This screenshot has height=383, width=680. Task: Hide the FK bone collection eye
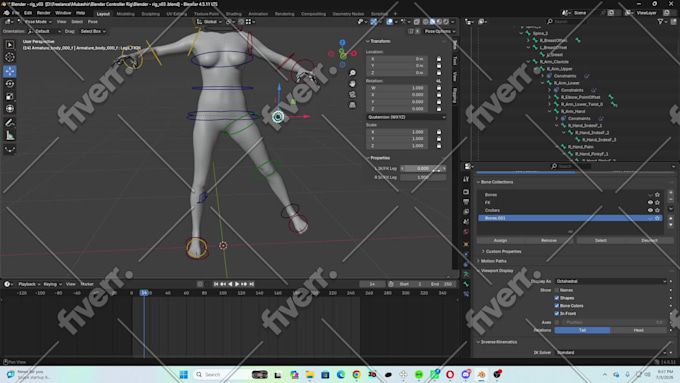[650, 203]
